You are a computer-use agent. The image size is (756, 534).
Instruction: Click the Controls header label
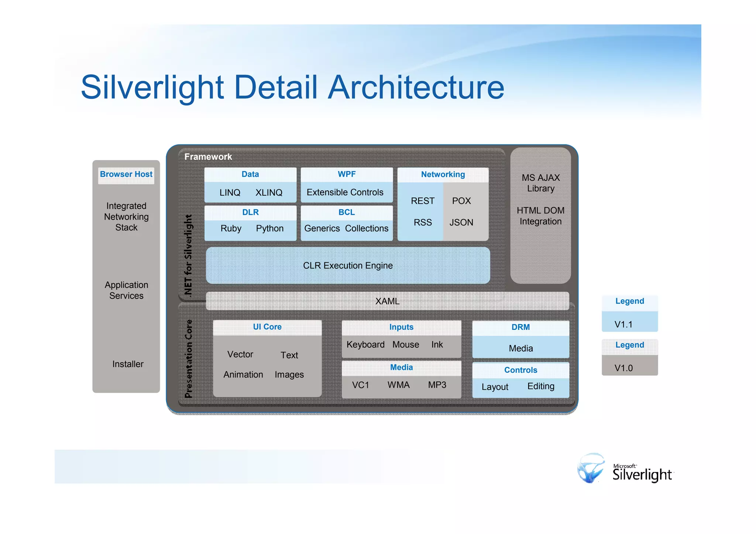(520, 370)
